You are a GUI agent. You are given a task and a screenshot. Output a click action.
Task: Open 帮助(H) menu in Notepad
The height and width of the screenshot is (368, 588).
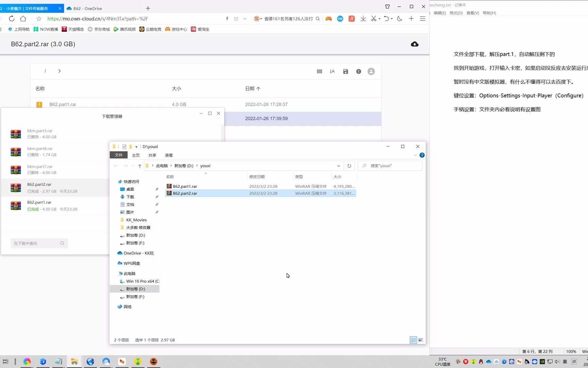(x=489, y=13)
